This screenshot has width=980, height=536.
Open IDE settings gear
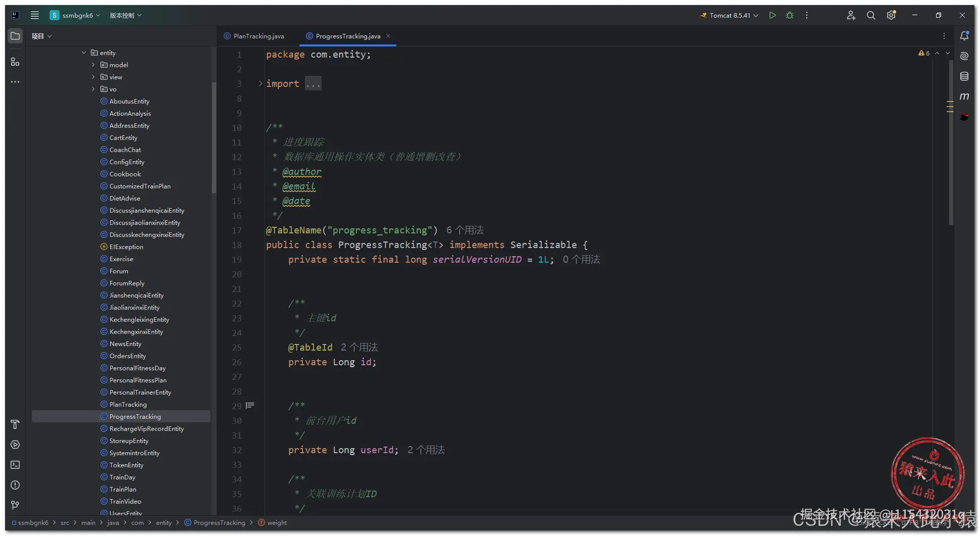click(891, 15)
